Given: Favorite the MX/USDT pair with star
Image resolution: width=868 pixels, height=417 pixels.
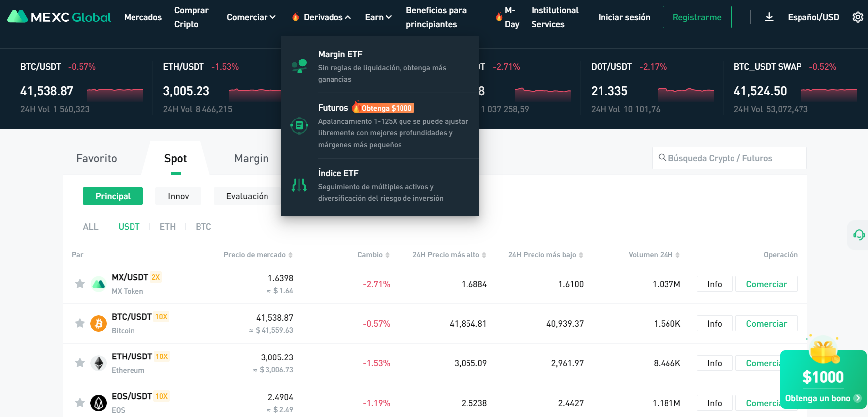Looking at the screenshot, I should click(x=80, y=284).
